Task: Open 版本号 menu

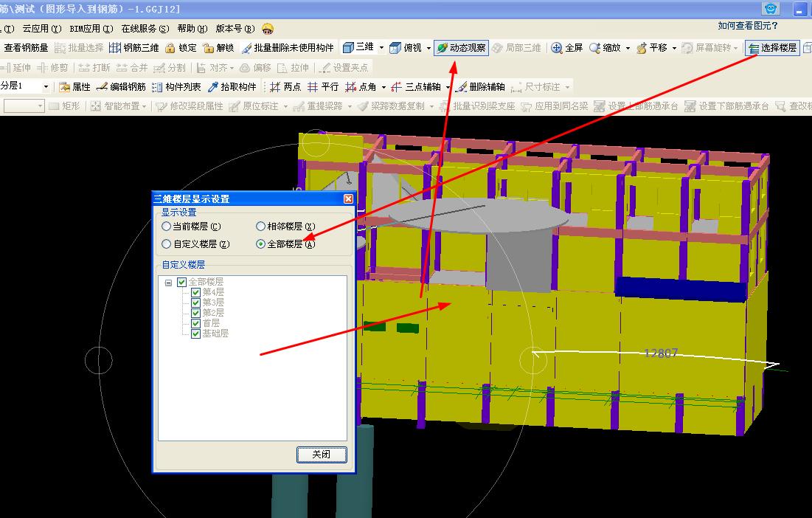Action: click(x=235, y=29)
